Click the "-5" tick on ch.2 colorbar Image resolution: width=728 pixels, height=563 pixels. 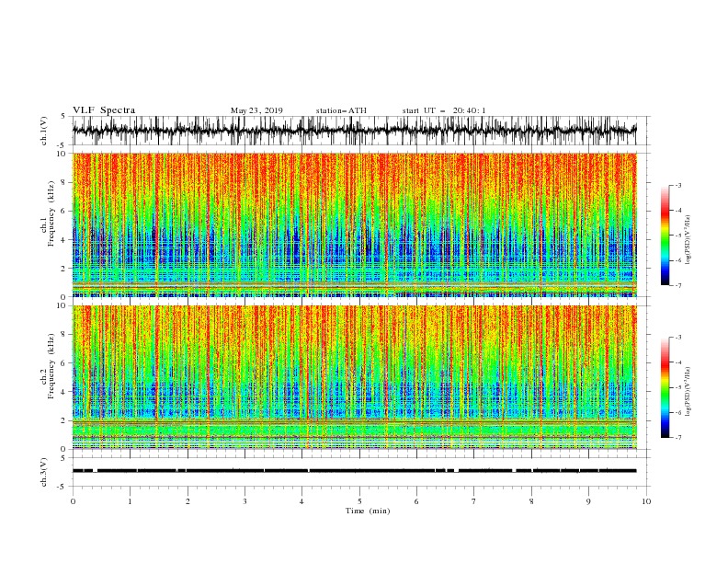[677, 387]
